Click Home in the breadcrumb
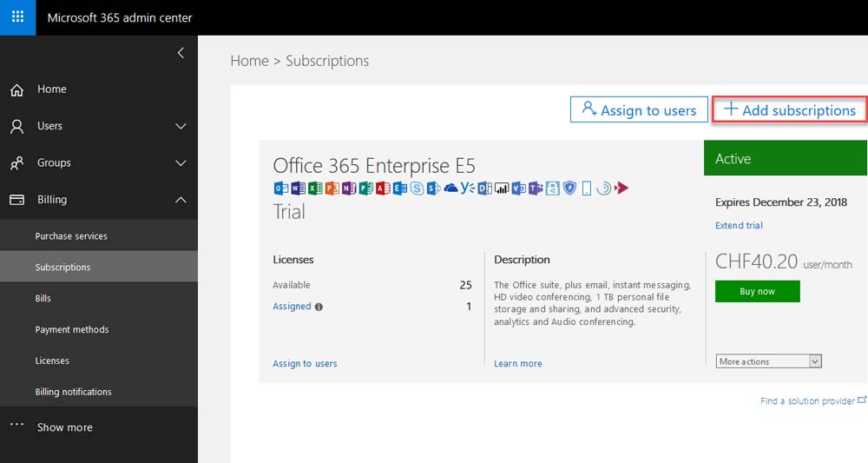This screenshot has height=463, width=868. (x=249, y=60)
